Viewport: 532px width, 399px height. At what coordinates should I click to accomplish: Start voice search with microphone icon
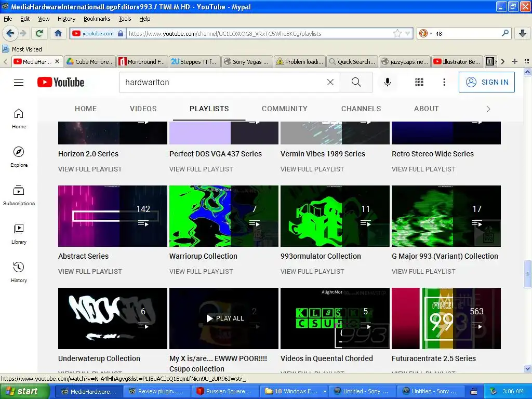coord(388,82)
